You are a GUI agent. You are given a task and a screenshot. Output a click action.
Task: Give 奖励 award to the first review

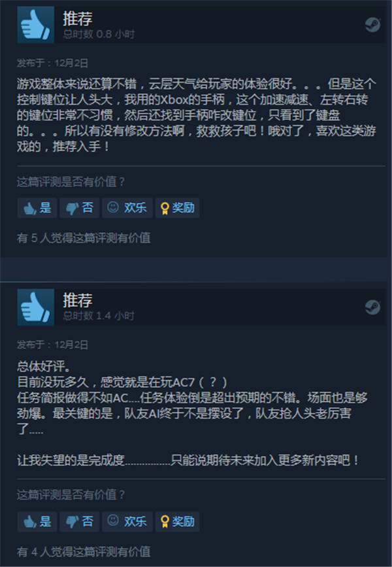click(178, 208)
